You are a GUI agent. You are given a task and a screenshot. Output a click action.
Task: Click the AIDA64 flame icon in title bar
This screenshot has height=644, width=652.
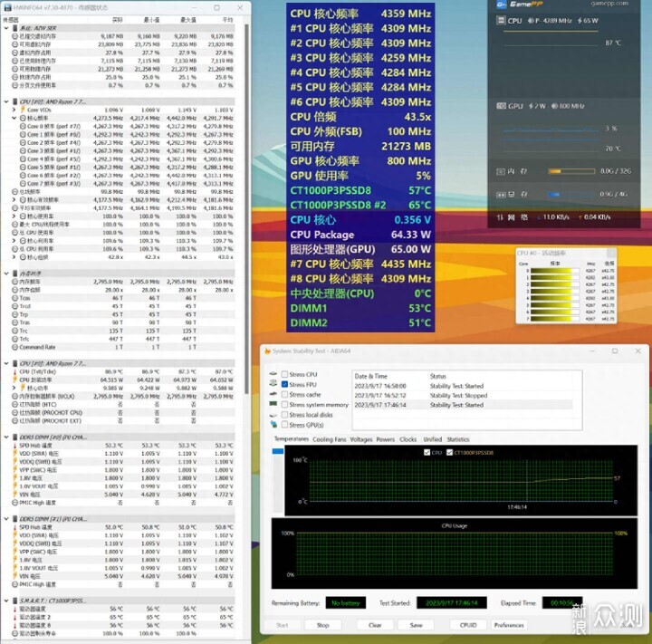point(267,351)
